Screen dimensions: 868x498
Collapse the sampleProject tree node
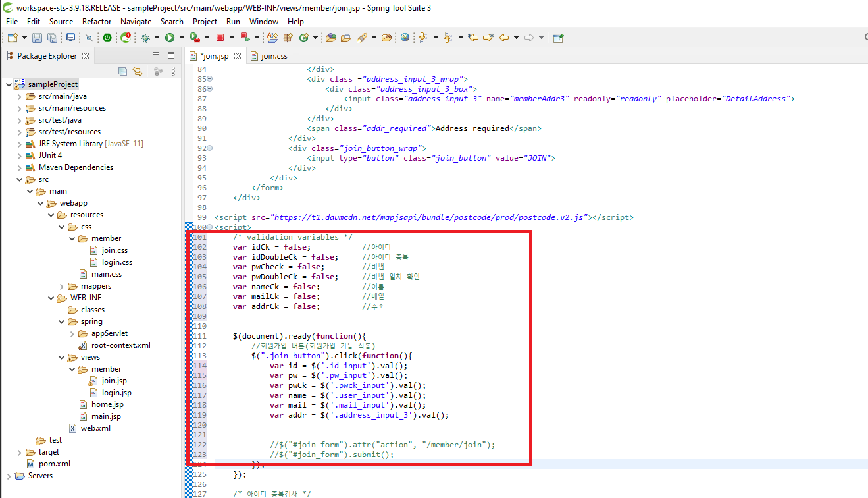pyautogui.click(x=9, y=84)
